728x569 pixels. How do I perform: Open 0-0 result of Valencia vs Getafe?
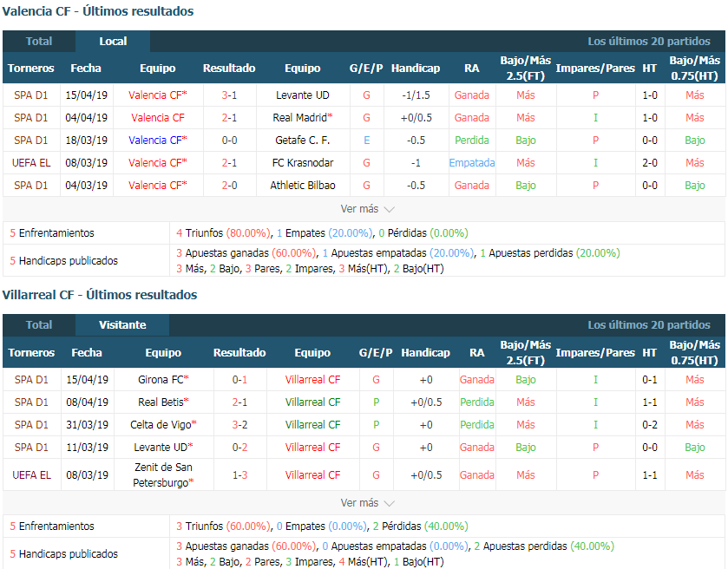pyautogui.click(x=229, y=141)
